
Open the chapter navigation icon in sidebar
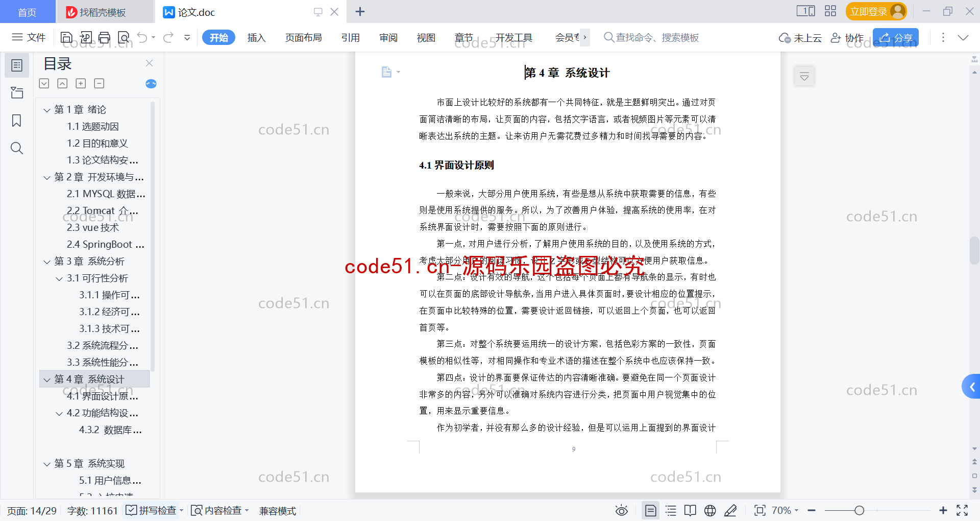tap(17, 93)
